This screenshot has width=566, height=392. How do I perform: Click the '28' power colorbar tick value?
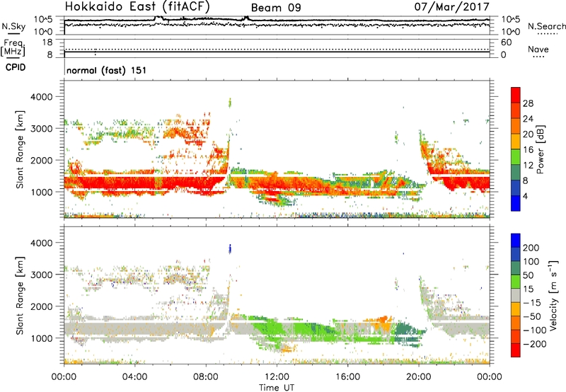click(x=528, y=103)
